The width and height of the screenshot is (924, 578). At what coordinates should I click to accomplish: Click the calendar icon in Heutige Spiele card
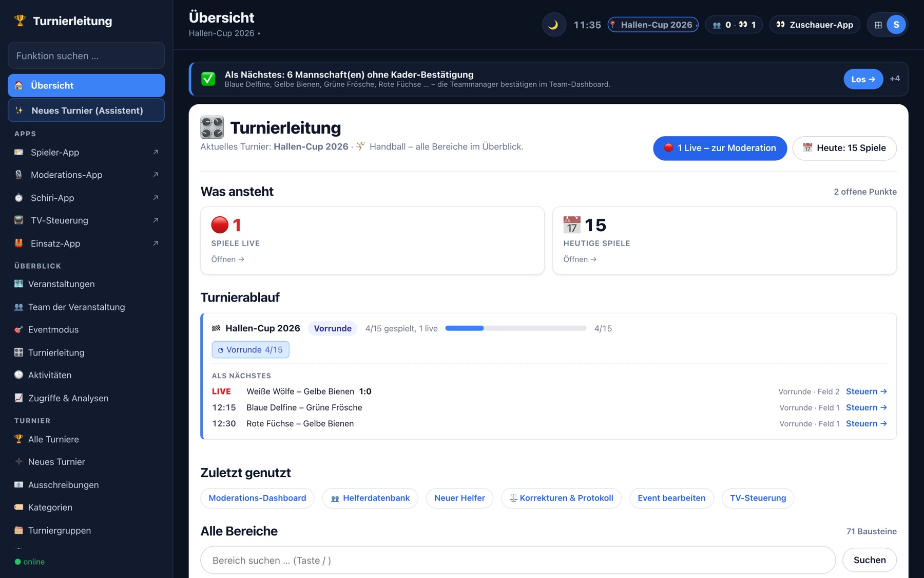tap(572, 225)
